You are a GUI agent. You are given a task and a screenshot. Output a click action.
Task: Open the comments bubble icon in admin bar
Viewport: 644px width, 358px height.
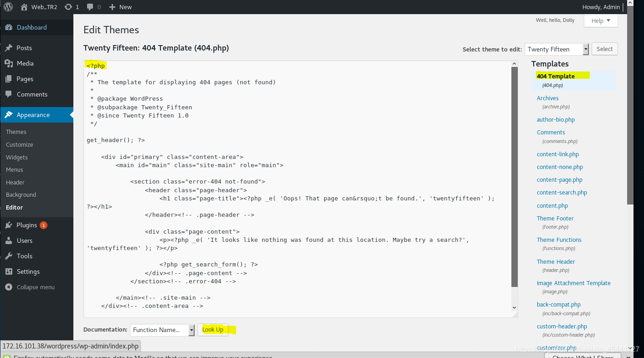click(x=90, y=7)
